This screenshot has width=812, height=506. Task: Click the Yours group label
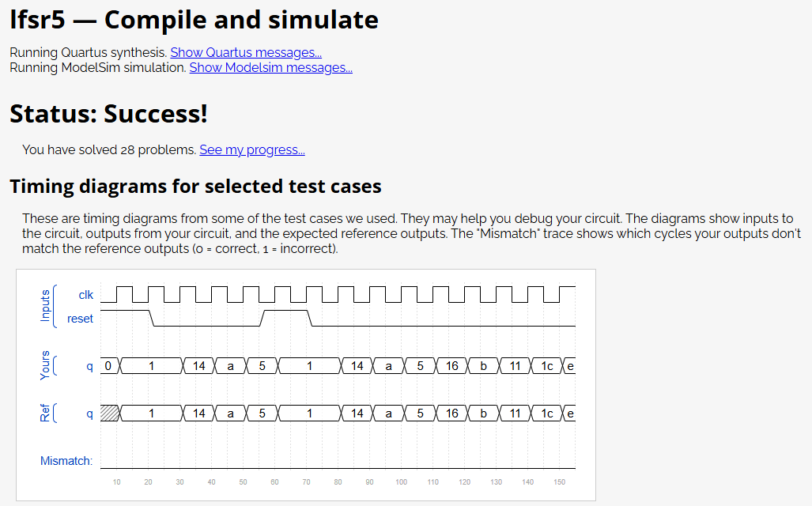[45, 365]
